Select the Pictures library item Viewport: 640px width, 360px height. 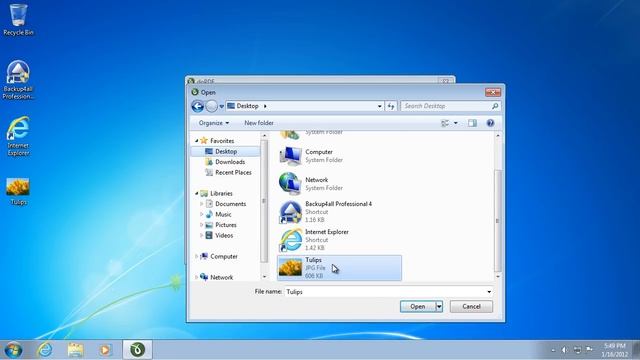[x=226, y=225]
